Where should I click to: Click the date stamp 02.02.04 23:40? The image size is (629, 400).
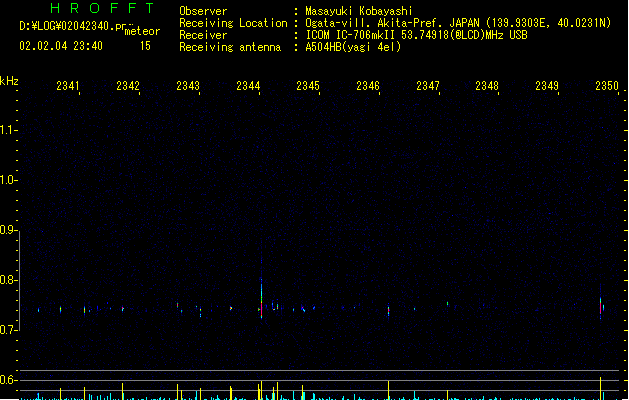coord(61,46)
